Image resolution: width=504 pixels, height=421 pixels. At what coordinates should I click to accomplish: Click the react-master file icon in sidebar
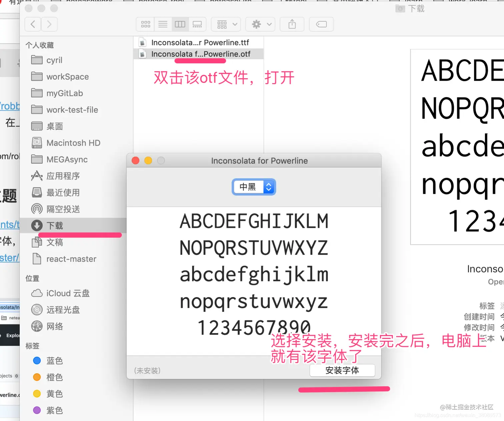tap(37, 259)
